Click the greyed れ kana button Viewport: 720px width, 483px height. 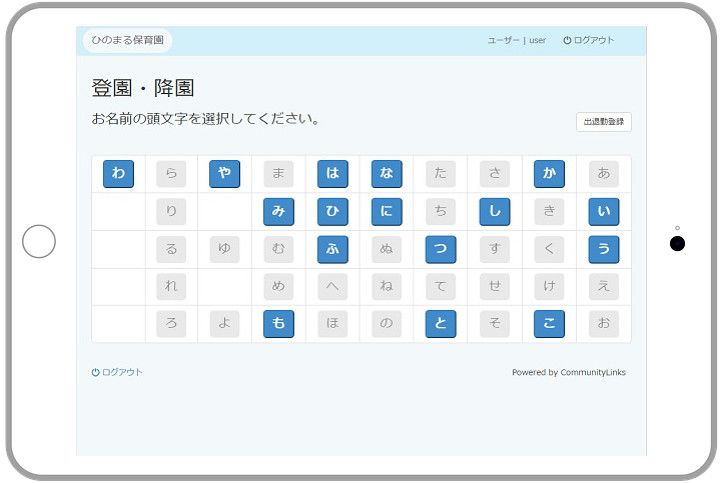(x=171, y=286)
